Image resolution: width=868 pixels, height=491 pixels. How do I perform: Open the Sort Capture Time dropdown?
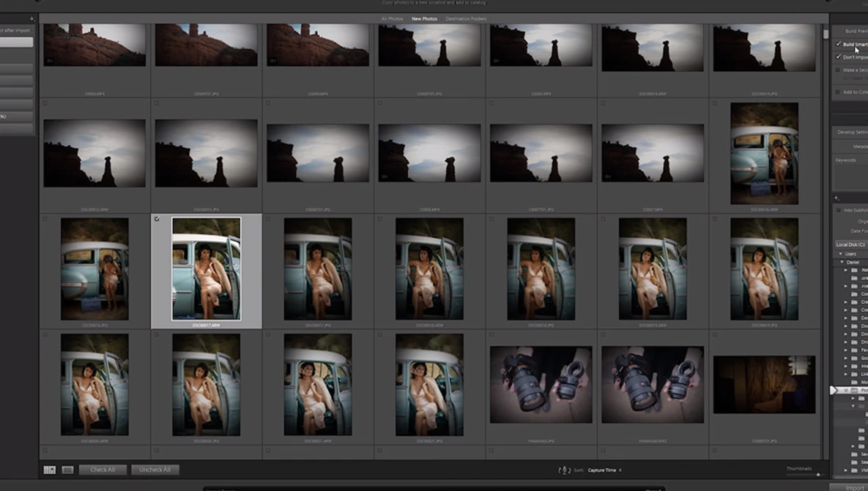[x=604, y=470]
